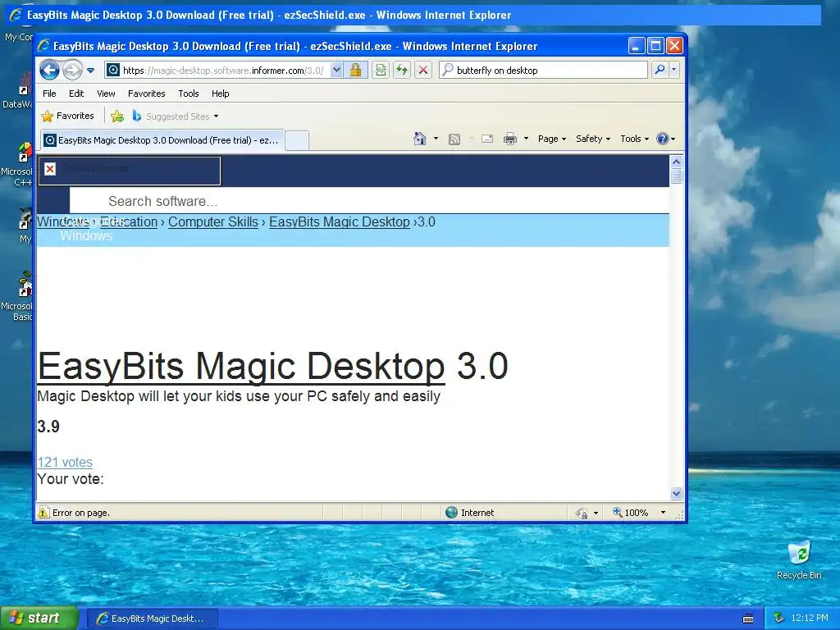The image size is (840, 630).
Task: Open Favorites center with the star button
Action: tap(67, 116)
